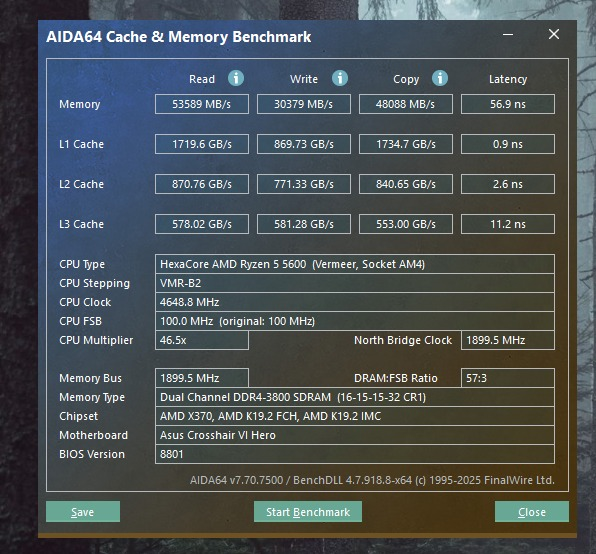The image size is (596, 554).
Task: Click the L2 Cache row label
Action: click(x=81, y=184)
